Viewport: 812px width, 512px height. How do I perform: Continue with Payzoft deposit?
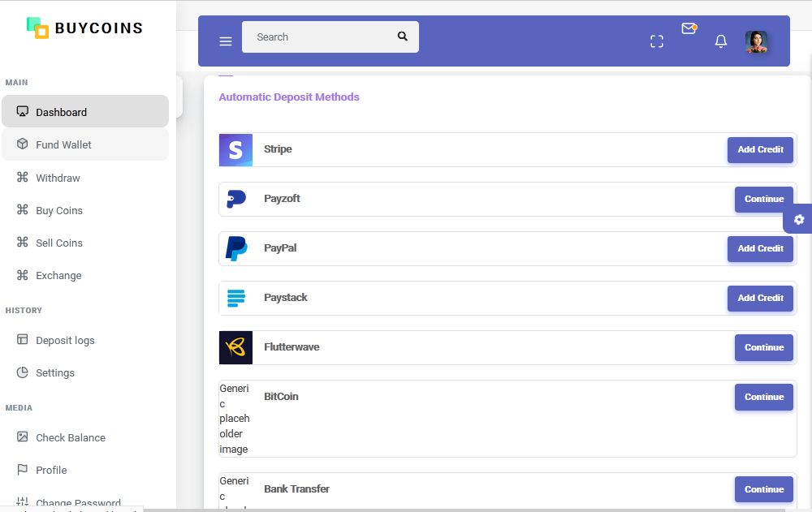(764, 200)
